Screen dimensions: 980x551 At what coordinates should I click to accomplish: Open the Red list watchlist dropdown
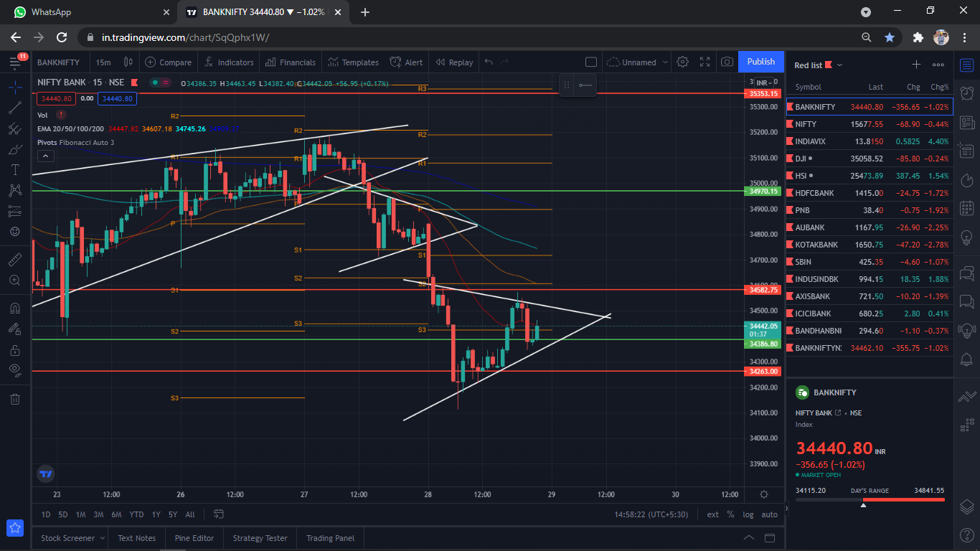tap(819, 65)
